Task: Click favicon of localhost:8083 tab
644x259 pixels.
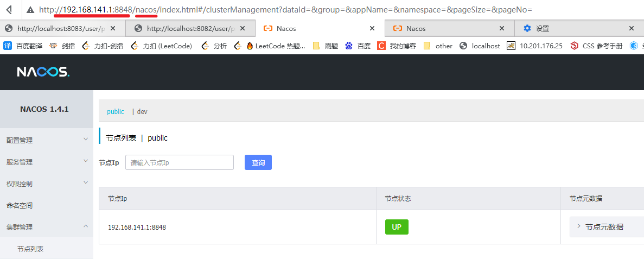Action: point(9,28)
